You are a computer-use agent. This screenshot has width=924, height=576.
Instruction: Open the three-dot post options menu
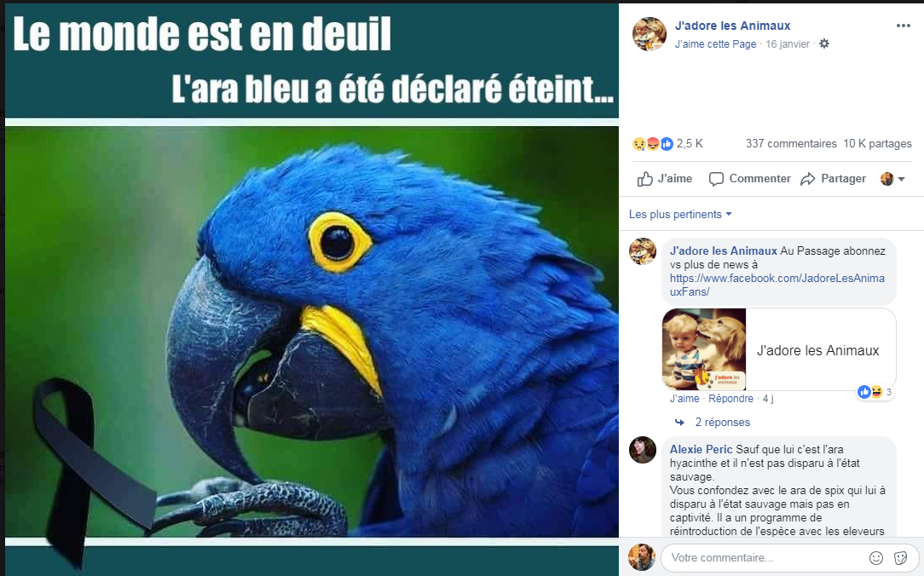point(903,26)
